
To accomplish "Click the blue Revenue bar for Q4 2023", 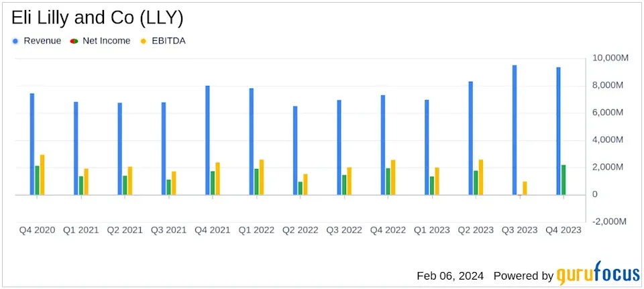I will (559, 131).
